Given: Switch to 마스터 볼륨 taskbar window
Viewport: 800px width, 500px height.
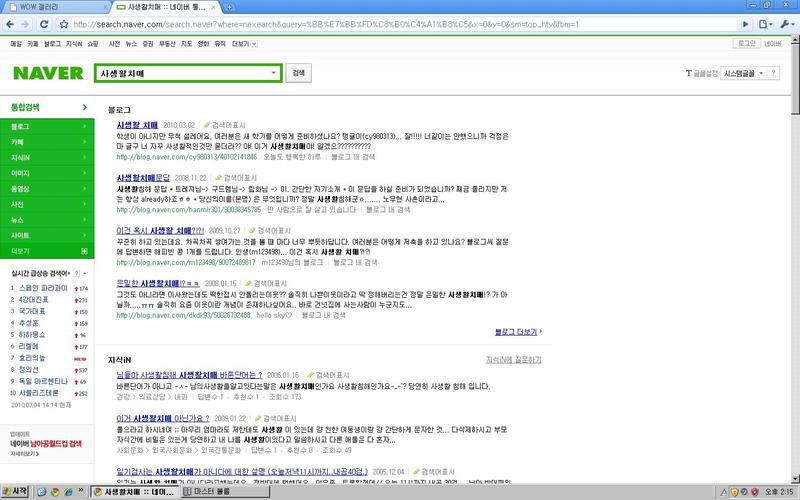Looking at the screenshot, I should tap(224, 492).
